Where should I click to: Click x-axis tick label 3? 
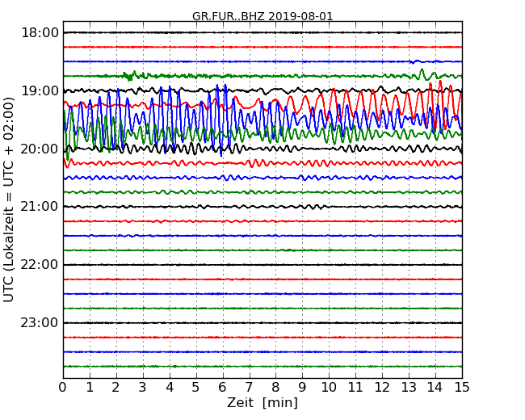click(x=143, y=387)
